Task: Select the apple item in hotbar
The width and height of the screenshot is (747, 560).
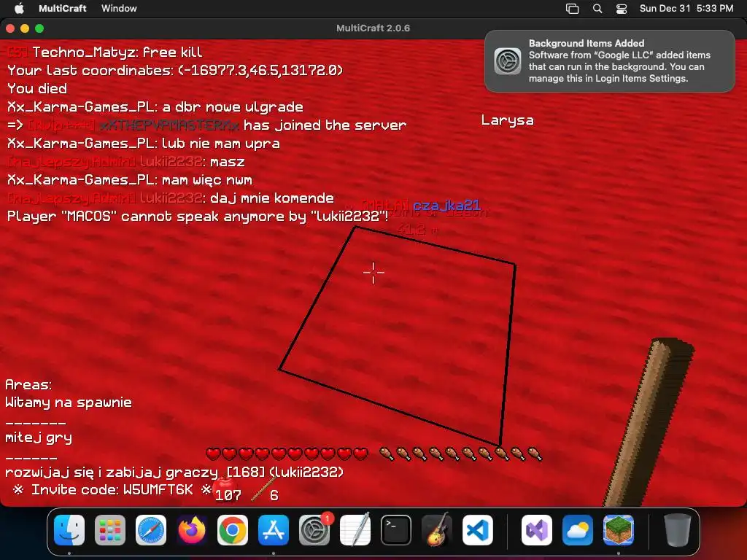Action: 226,491
